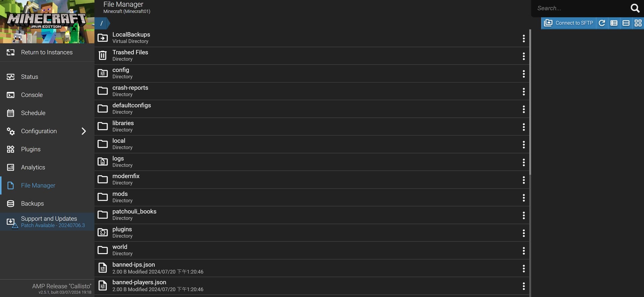
Task: Open options menu for mods directory
Action: (524, 198)
